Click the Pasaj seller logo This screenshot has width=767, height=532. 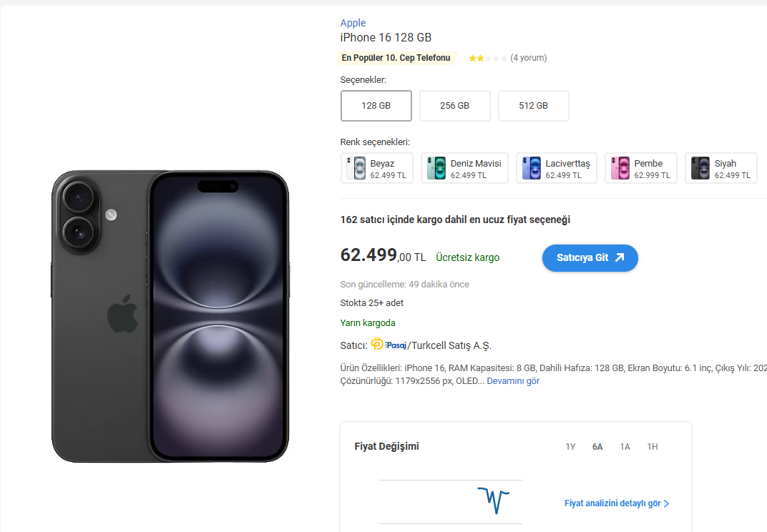(389, 345)
